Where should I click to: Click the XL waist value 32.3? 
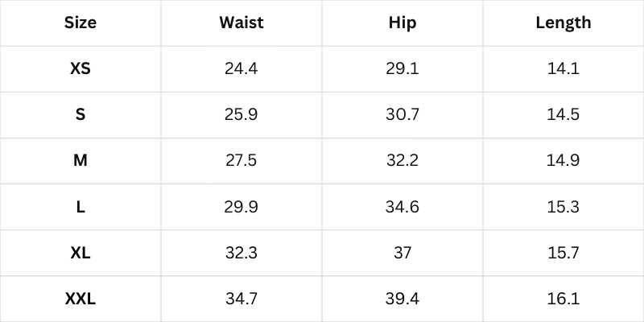pyautogui.click(x=242, y=253)
